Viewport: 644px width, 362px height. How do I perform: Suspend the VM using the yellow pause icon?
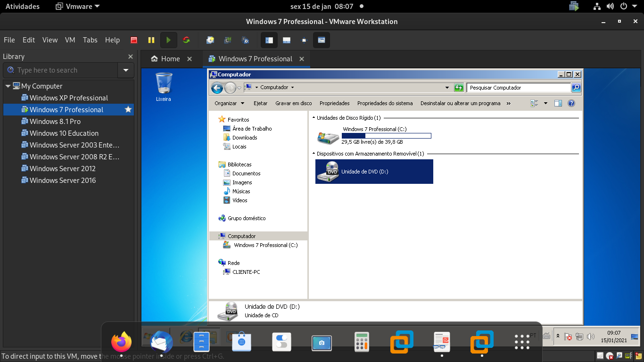[151, 40]
